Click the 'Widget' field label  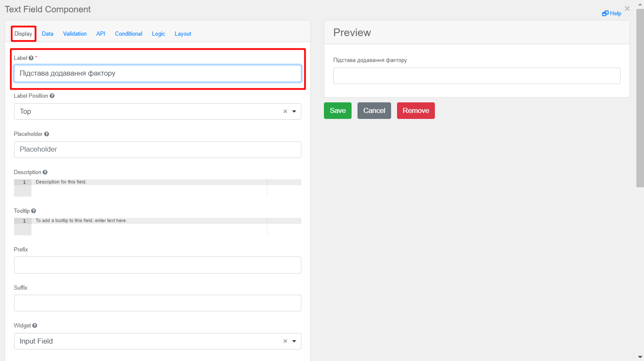(x=23, y=326)
